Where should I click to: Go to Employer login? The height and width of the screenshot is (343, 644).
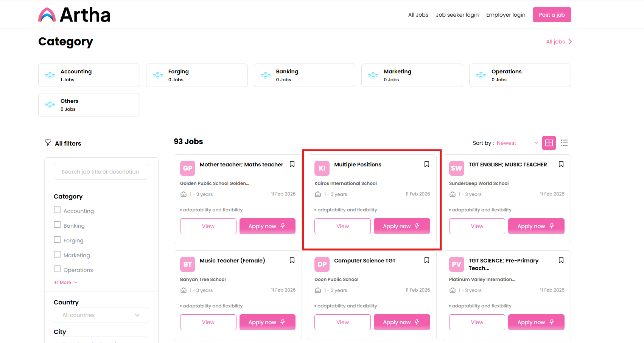pyautogui.click(x=506, y=15)
